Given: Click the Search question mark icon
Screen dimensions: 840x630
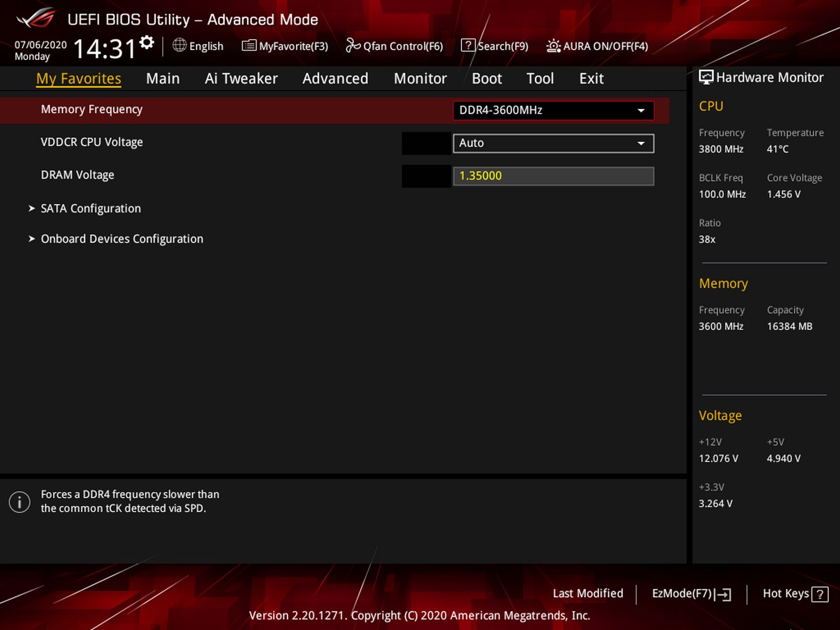Looking at the screenshot, I should pyautogui.click(x=468, y=45).
